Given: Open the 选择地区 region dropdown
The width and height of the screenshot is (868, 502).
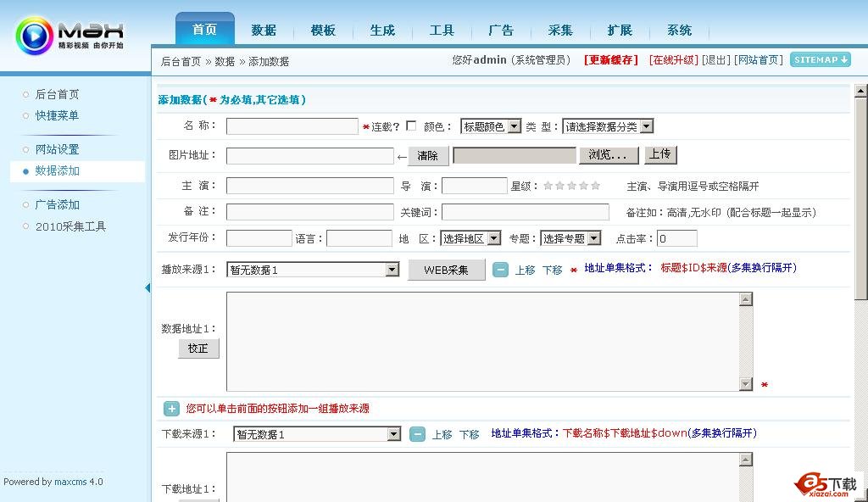Looking at the screenshot, I should point(470,238).
